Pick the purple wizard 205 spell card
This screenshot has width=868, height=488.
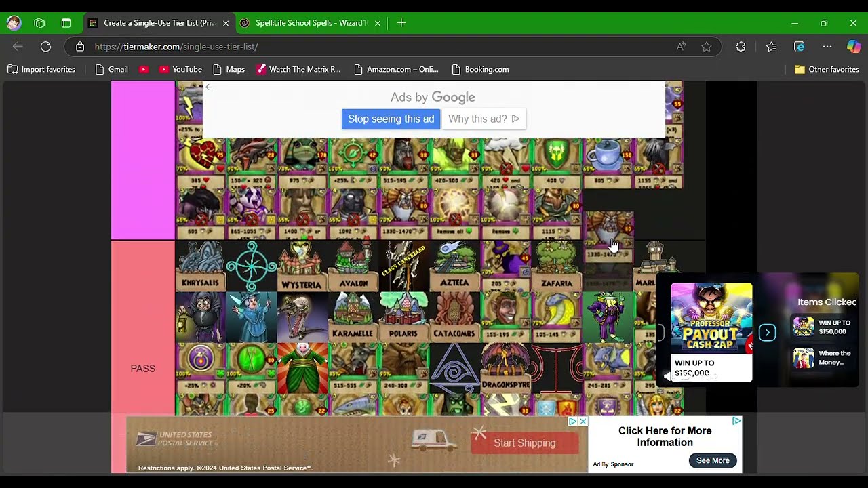click(506, 266)
